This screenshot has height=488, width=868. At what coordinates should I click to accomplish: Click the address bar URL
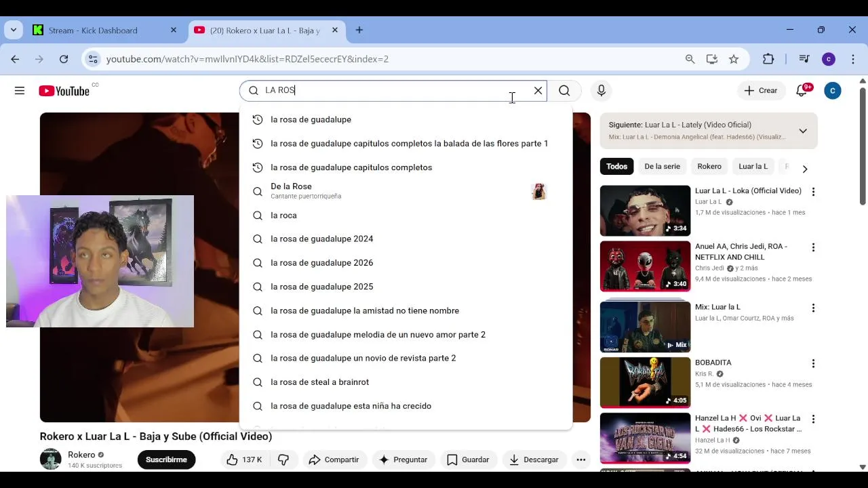coord(248,59)
